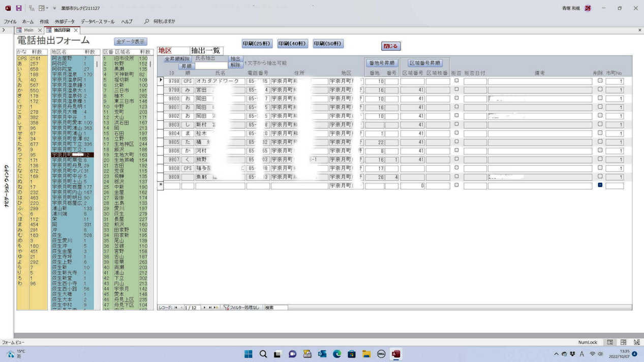This screenshot has height=362, width=644.
Task: Open Microsoft Store from taskbar
Action: click(x=351, y=354)
